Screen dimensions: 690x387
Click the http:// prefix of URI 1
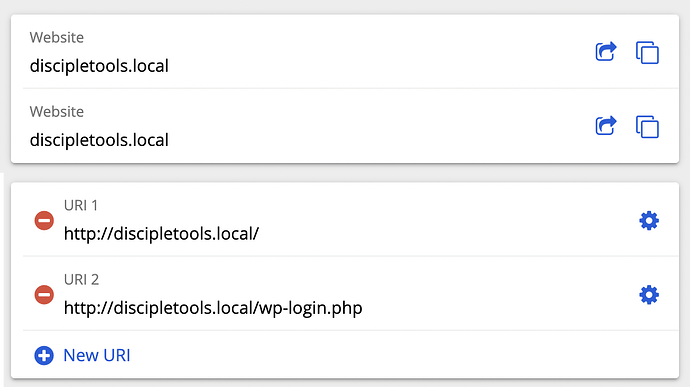[88, 234]
